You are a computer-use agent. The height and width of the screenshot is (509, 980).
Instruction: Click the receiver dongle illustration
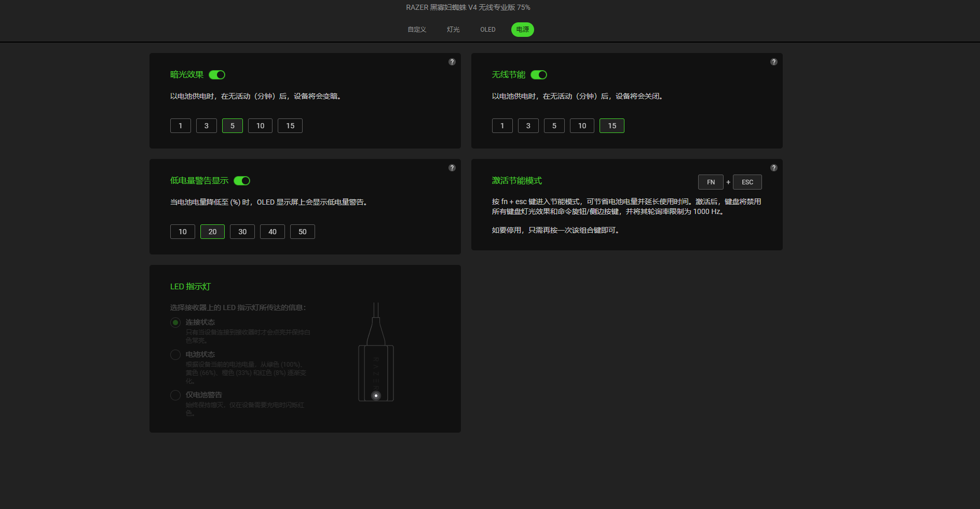(x=376, y=352)
